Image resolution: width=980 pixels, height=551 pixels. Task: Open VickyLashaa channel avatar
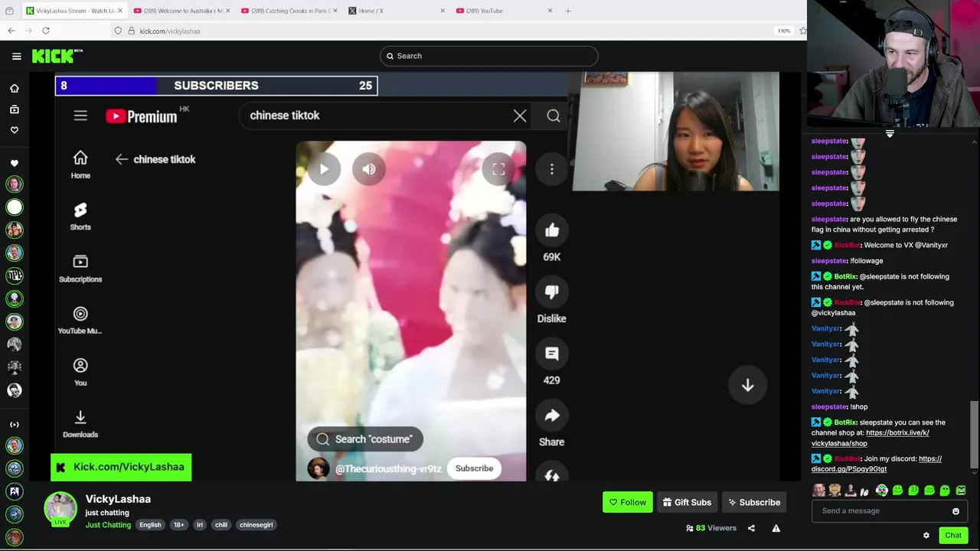60,508
